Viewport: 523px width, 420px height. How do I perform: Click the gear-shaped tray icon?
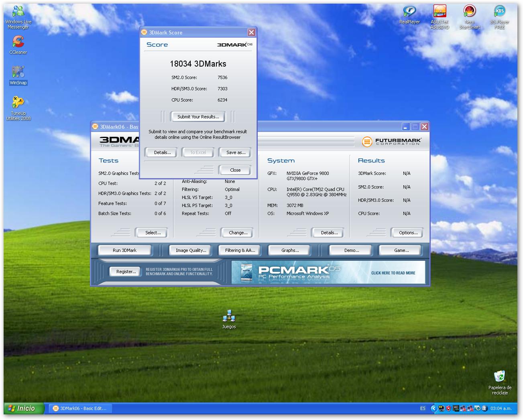(x=478, y=408)
